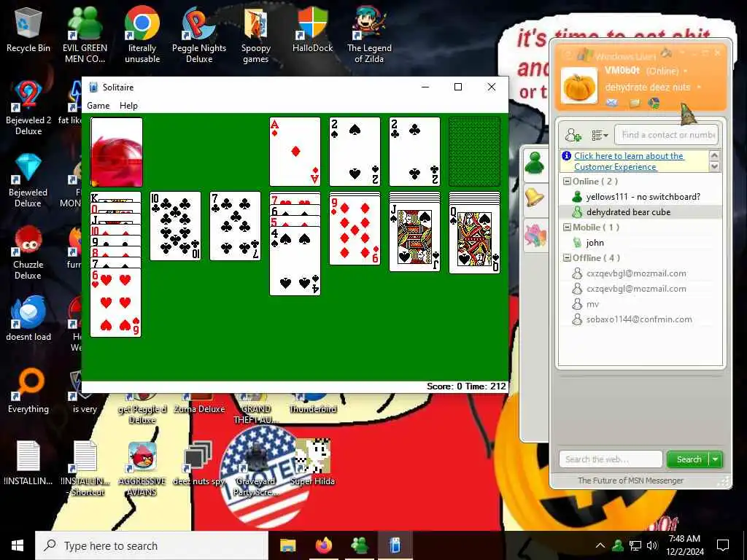This screenshot has width=747, height=560.
Task: Open File Explorer from the taskbar
Action: click(287, 545)
